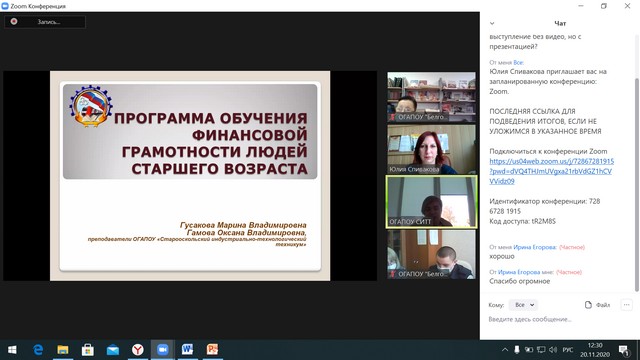The width and height of the screenshot is (640, 360).
Task: Open the Mail app from taskbar
Action: coord(113,350)
